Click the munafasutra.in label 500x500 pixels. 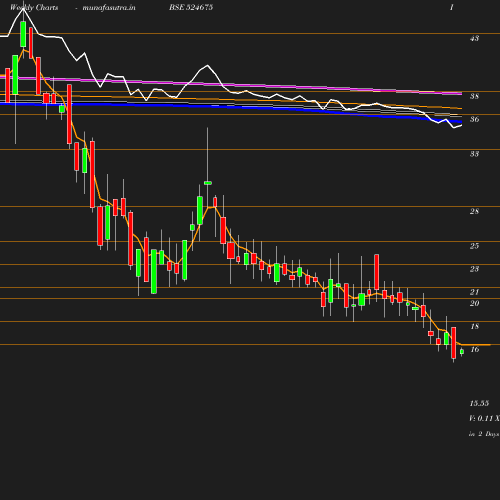[109, 7]
